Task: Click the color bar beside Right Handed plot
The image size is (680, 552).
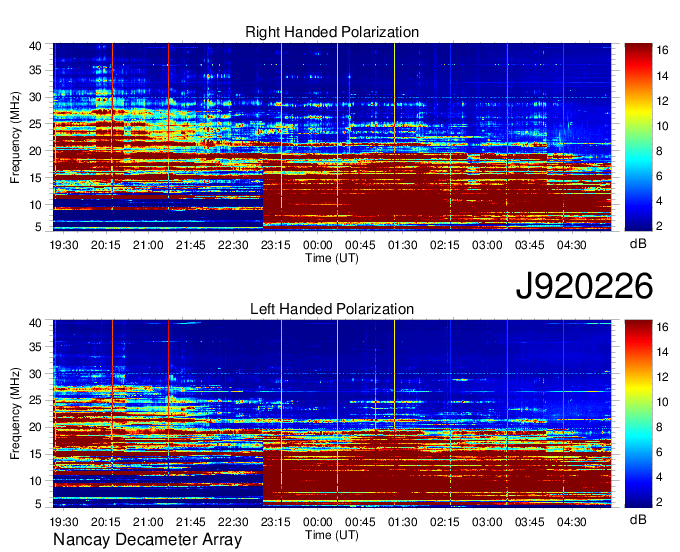Action: tap(638, 137)
